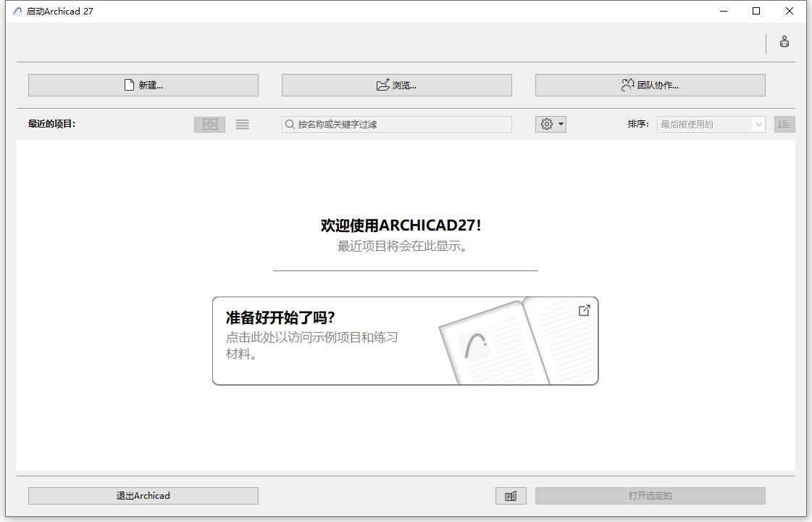Image resolution: width=812 pixels, height=522 pixels.
Task: Click the 启动Archicad 27 title bar
Action: (59, 11)
